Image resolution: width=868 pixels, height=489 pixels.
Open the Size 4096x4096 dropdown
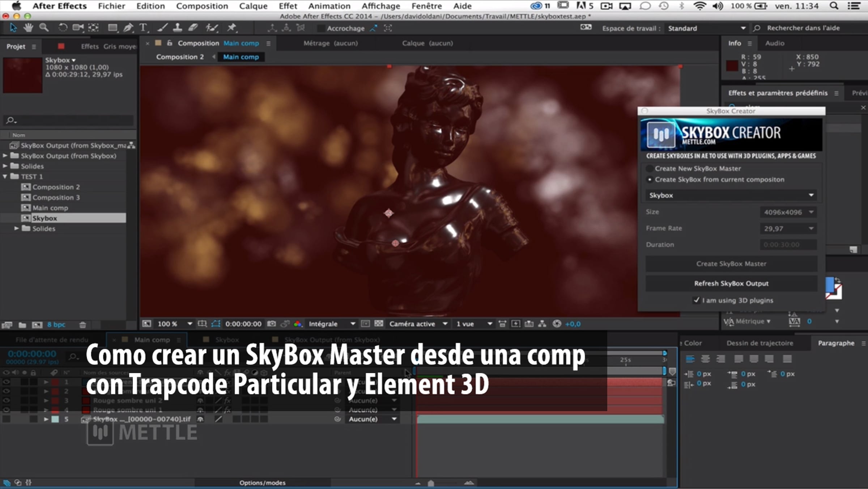coord(788,212)
